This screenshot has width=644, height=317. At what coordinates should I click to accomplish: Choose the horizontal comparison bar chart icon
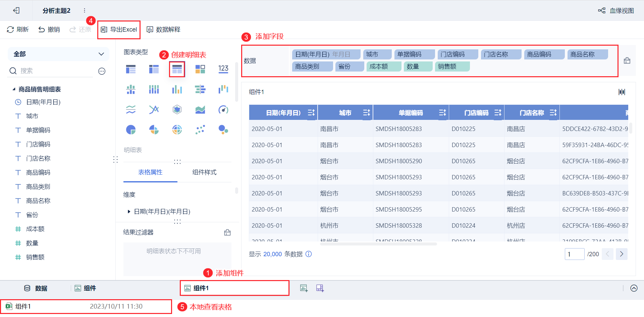[x=200, y=89]
